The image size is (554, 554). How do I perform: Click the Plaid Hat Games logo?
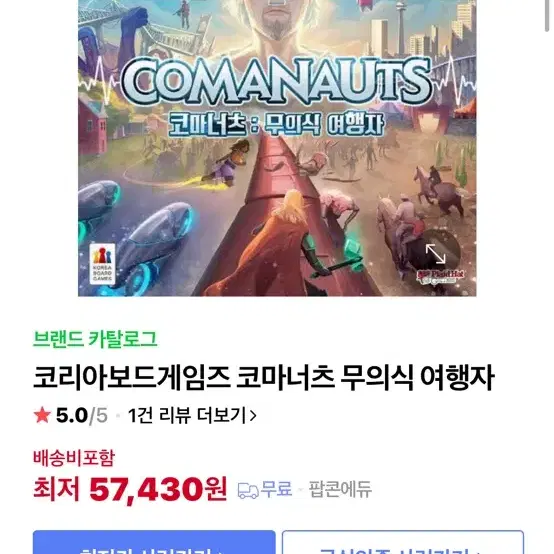tap(440, 277)
